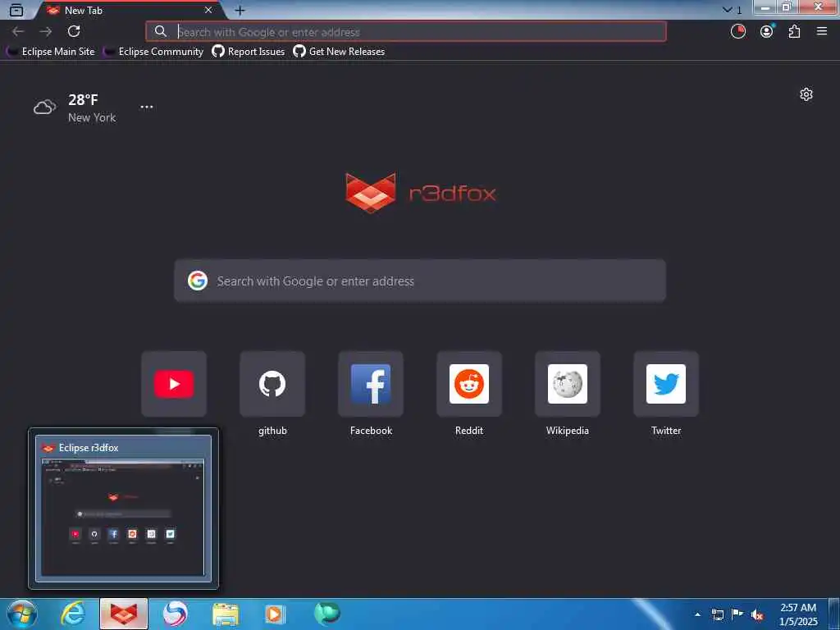Viewport: 840px width, 630px height.
Task: Focus the address bar at the top
Action: [x=406, y=32]
